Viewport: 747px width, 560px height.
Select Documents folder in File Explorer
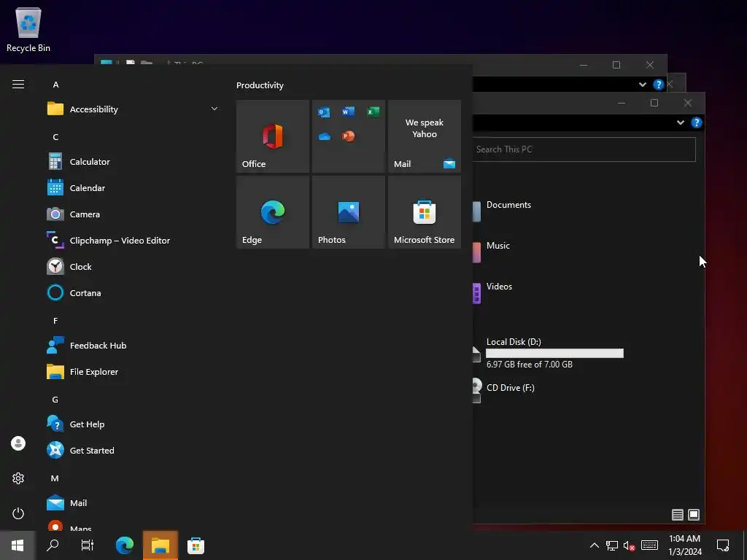click(508, 205)
